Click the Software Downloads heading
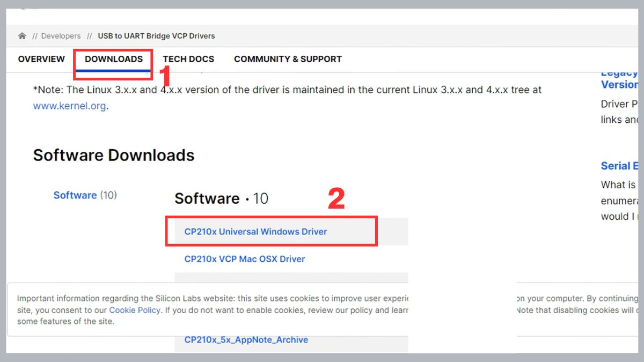This screenshot has height=362, width=644. click(x=114, y=155)
